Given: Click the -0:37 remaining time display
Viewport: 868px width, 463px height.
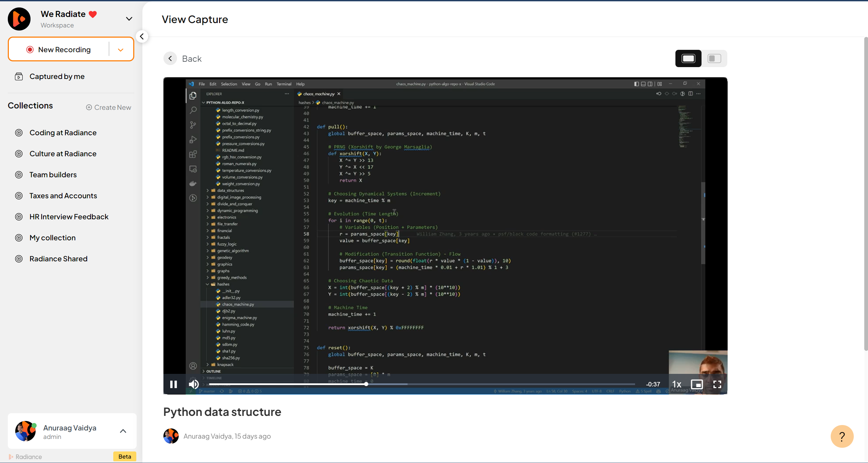Looking at the screenshot, I should 653,384.
